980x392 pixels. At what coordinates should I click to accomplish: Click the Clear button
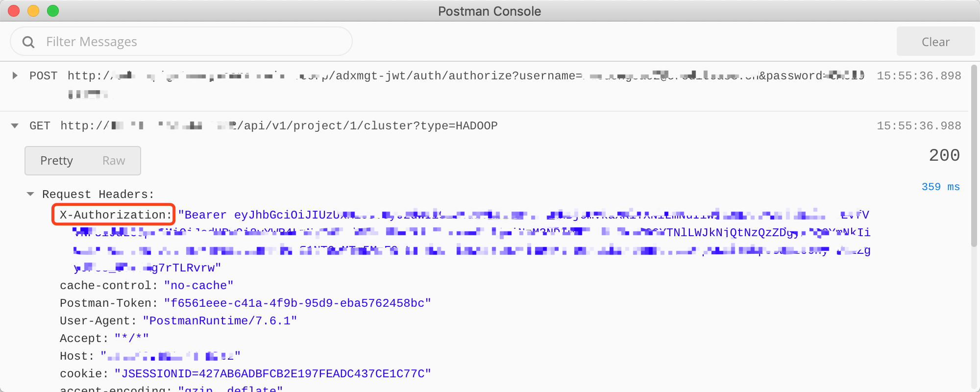pos(935,41)
